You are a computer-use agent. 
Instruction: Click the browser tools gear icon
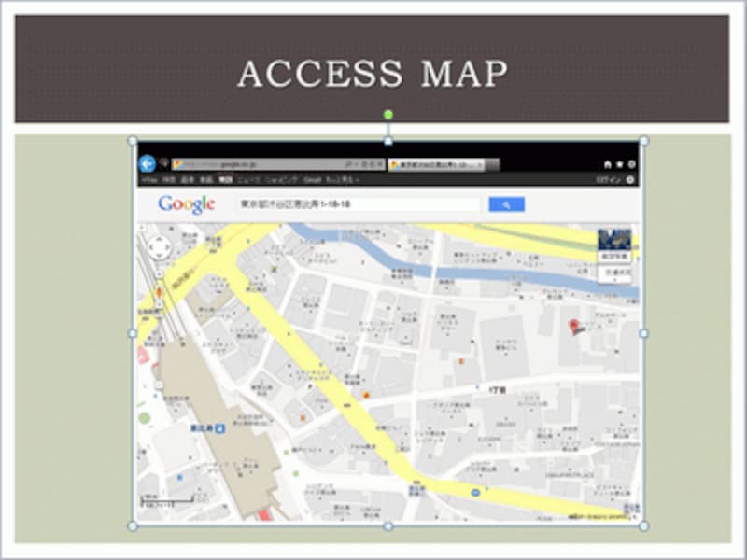click(631, 164)
